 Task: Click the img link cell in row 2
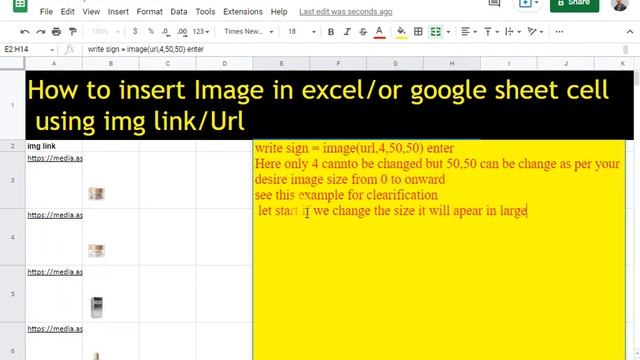[54, 146]
